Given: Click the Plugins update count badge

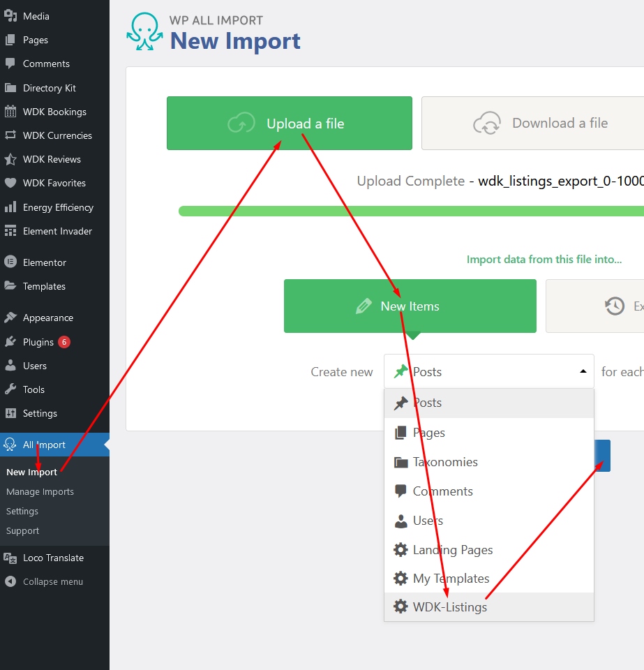Looking at the screenshot, I should point(64,342).
